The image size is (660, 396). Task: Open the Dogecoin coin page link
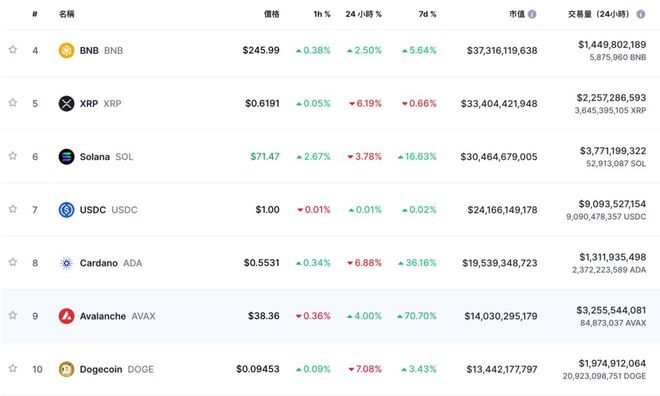117,369
